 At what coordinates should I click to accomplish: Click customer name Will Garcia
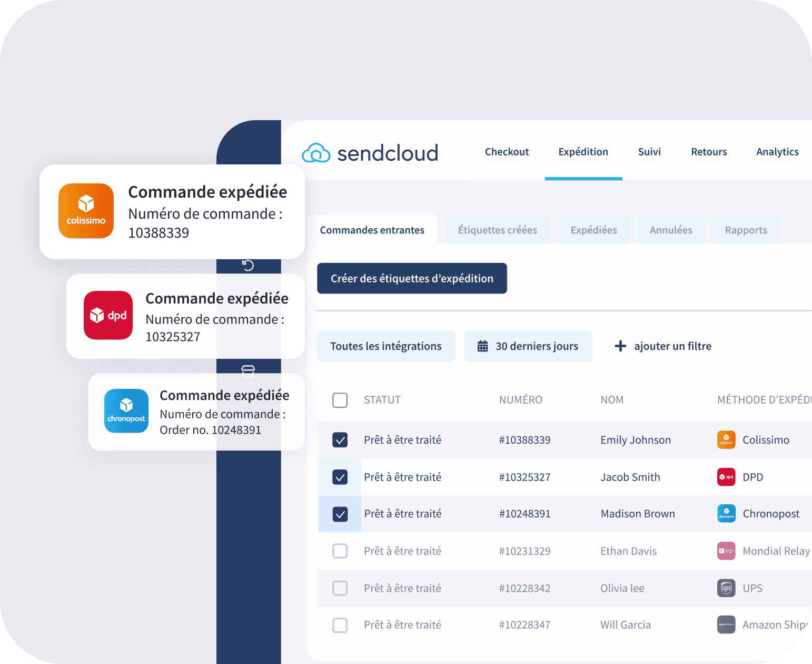click(x=626, y=625)
